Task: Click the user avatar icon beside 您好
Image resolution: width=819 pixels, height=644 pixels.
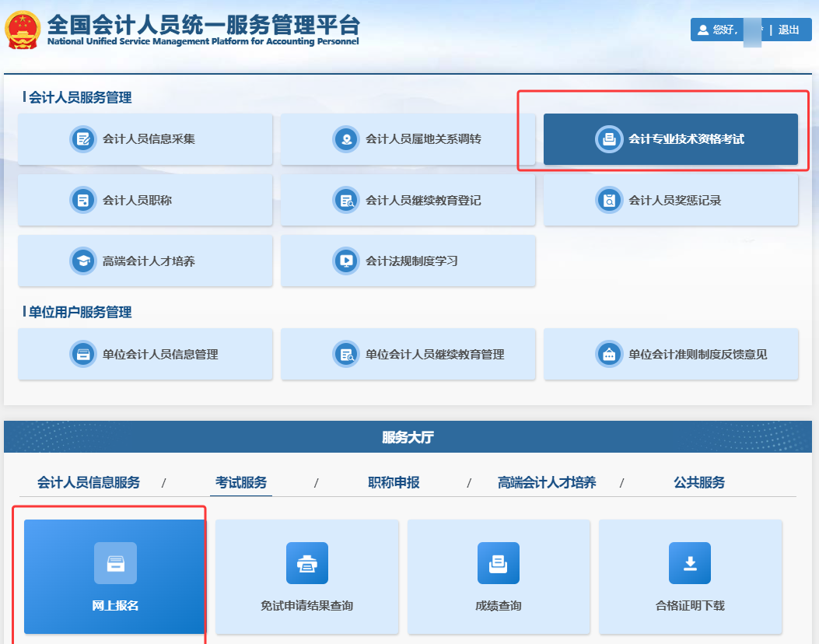Action: click(703, 30)
